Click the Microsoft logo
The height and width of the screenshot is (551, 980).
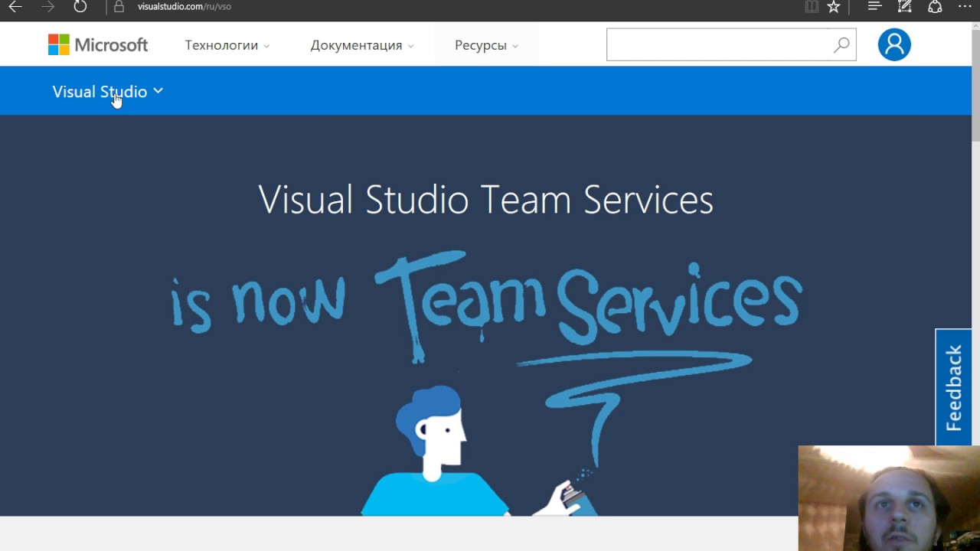(x=98, y=44)
